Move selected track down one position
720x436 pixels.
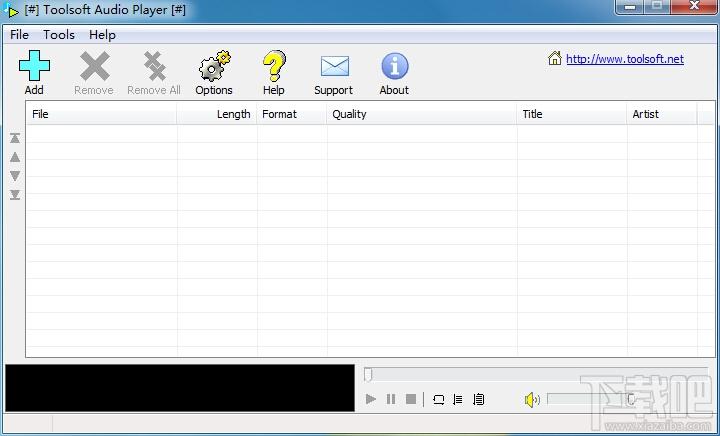point(15,176)
